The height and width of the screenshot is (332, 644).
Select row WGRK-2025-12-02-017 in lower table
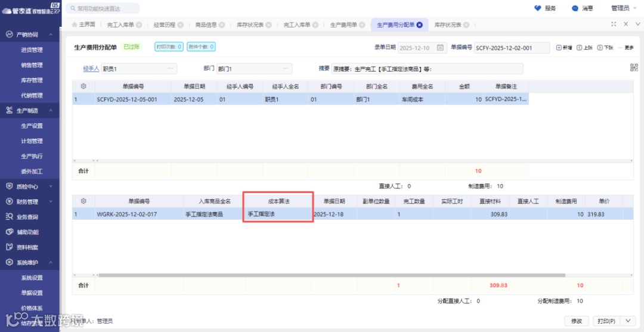(353, 214)
